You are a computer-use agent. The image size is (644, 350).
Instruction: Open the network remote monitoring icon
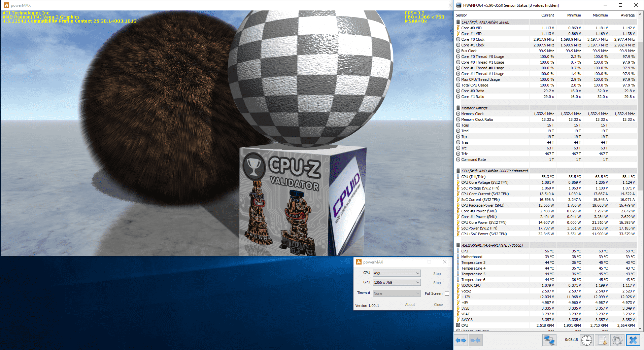(x=549, y=340)
